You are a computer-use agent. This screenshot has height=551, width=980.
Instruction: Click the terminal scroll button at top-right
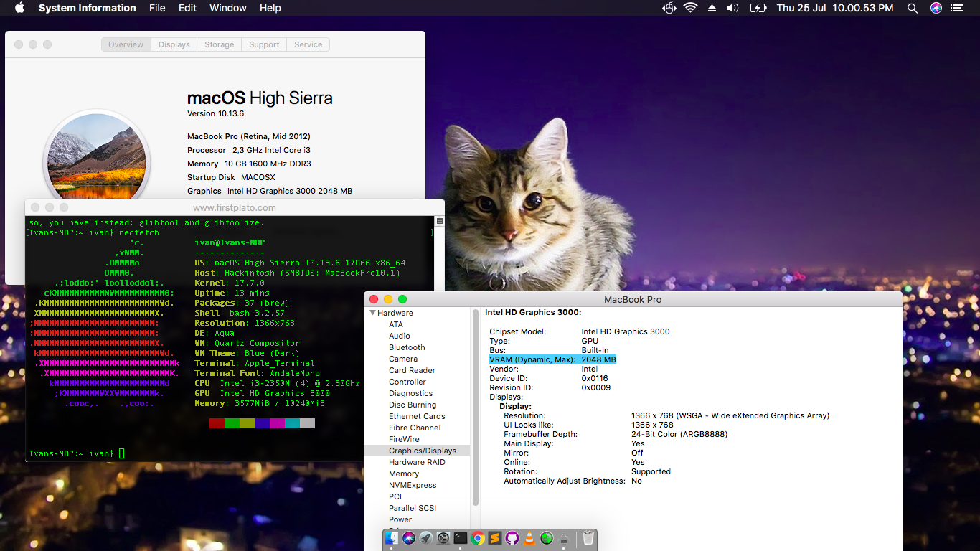(440, 221)
